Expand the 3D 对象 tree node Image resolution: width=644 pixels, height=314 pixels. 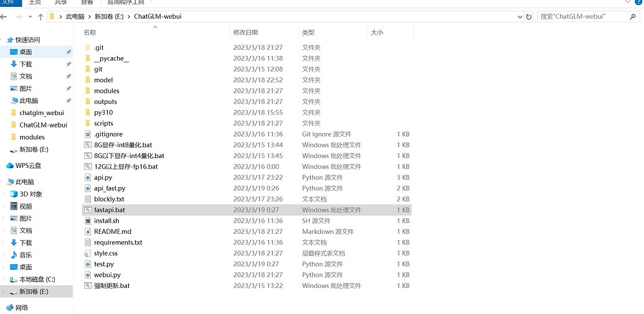(4, 194)
